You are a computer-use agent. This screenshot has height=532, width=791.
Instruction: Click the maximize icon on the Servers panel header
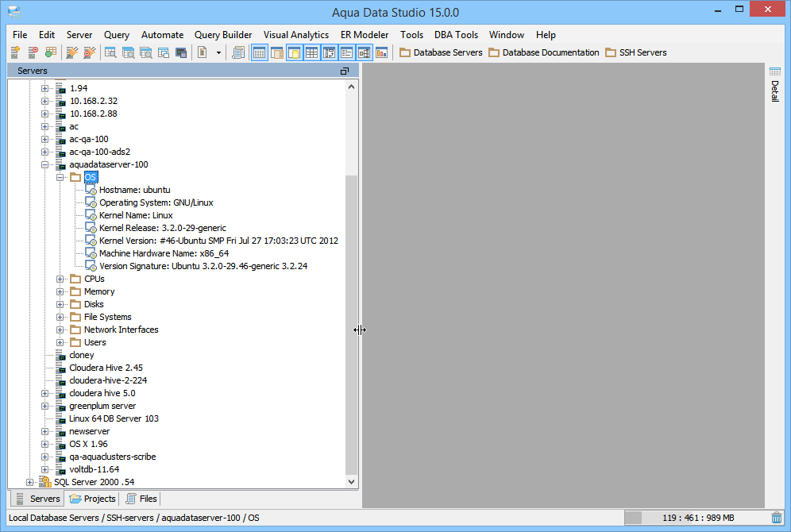pyautogui.click(x=345, y=71)
